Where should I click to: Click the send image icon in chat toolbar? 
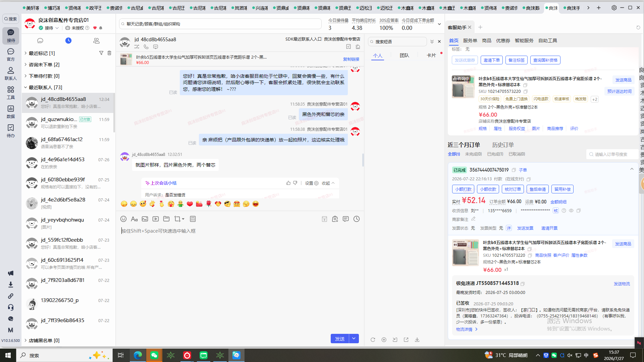(x=145, y=219)
